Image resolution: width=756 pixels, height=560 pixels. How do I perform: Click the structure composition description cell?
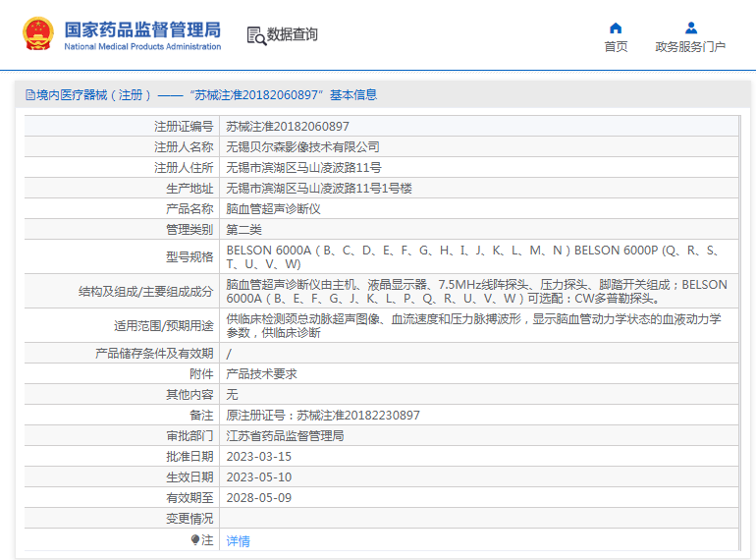[x=479, y=292]
